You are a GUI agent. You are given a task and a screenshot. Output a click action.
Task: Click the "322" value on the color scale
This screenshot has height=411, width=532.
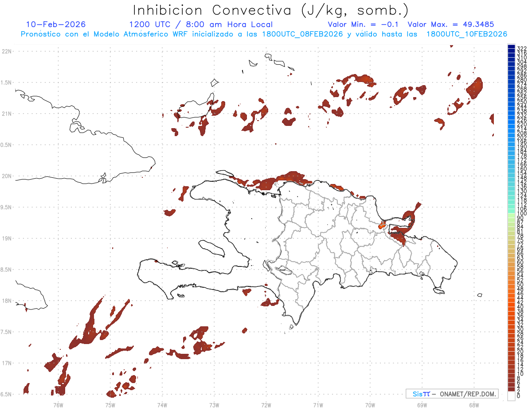coord(522,48)
